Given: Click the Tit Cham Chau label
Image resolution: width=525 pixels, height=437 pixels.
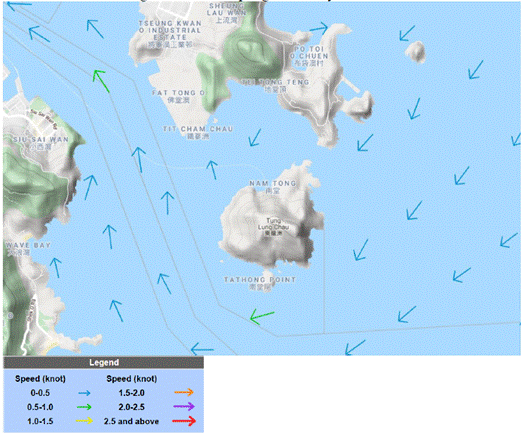Looking at the screenshot, I should point(198,132).
